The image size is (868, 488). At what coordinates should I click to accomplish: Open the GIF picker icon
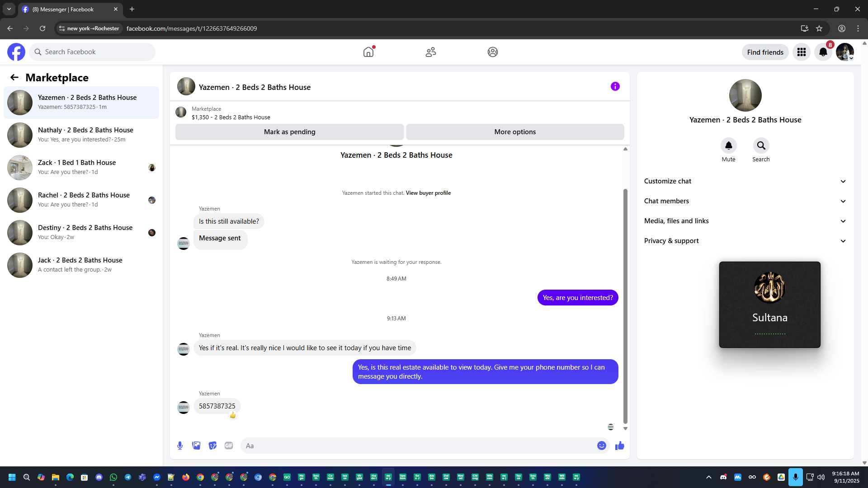pos(229,446)
